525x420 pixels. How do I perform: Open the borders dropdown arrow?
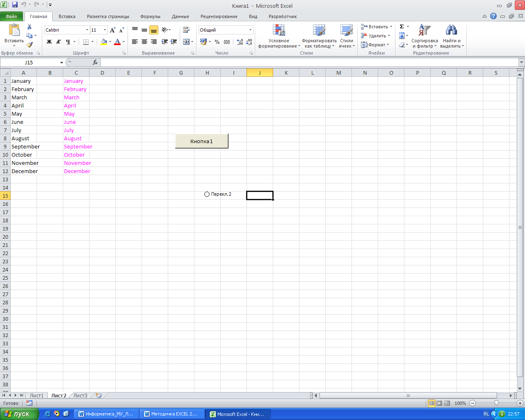pyautogui.click(x=92, y=42)
